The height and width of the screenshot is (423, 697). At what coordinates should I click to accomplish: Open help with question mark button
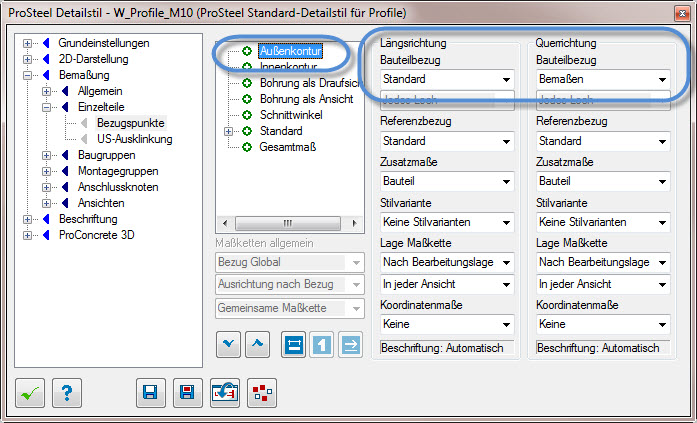pos(67,393)
